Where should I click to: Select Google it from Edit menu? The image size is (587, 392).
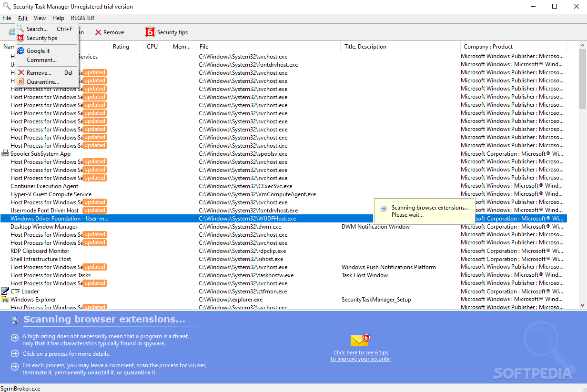[47, 50]
